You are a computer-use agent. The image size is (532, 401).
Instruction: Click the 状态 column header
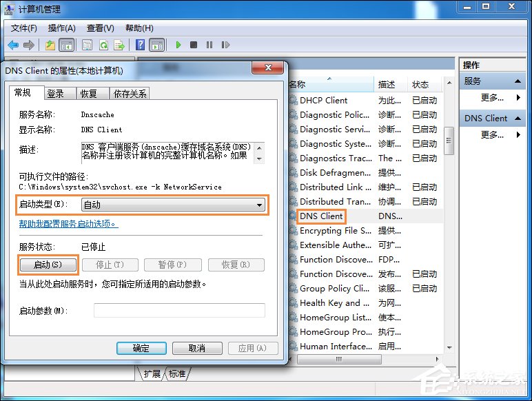click(x=420, y=84)
